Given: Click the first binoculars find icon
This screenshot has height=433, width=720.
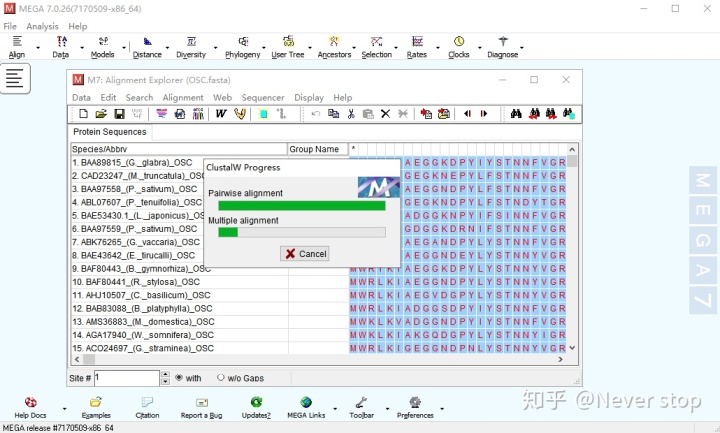Looking at the screenshot, I should 516,113.
